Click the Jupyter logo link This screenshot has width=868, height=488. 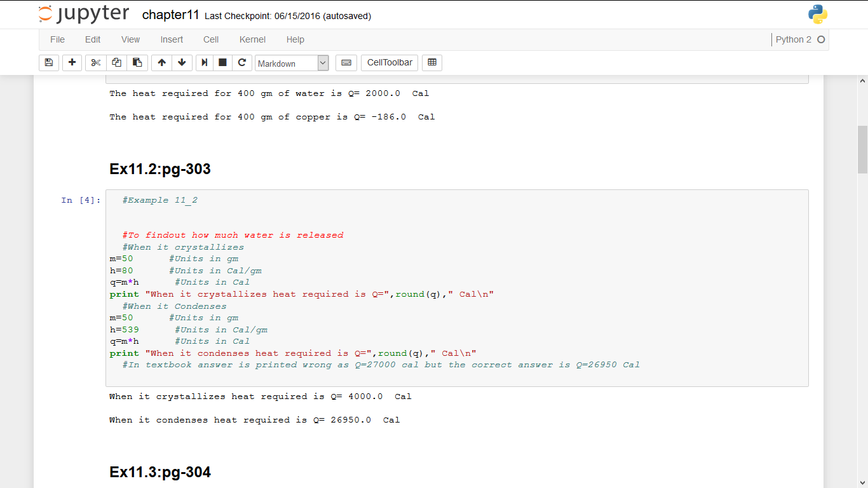pos(83,15)
